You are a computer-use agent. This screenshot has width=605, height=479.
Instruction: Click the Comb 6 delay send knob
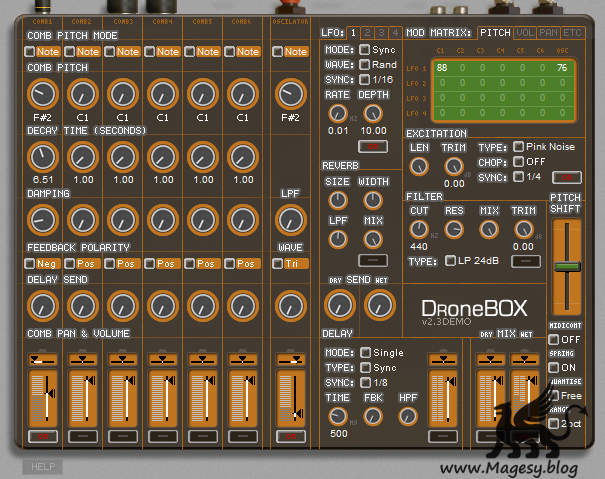(x=243, y=306)
